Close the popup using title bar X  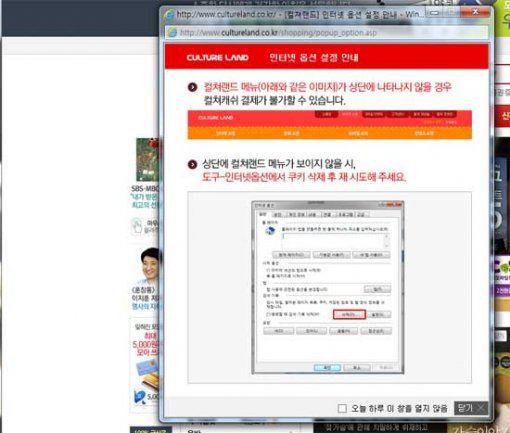475,12
